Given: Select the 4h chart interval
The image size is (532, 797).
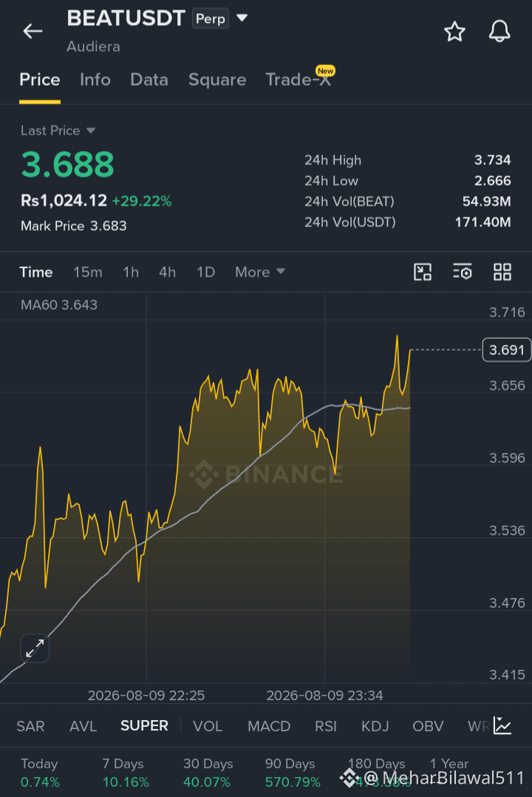Looking at the screenshot, I should pyautogui.click(x=167, y=272).
